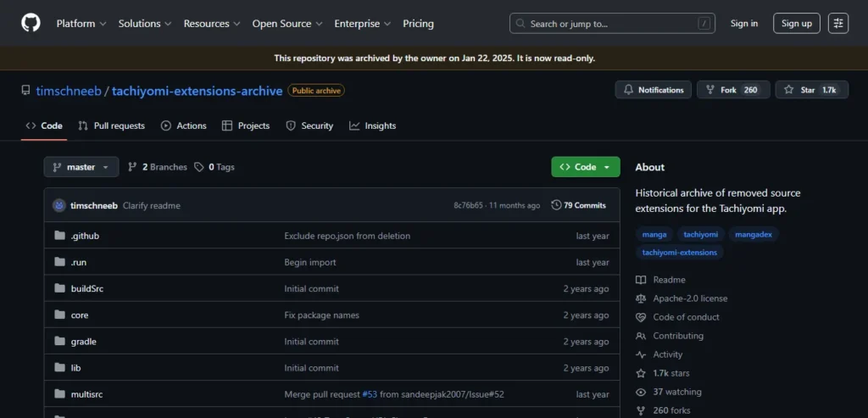
Task: Click the Sign in link
Action: click(x=744, y=23)
